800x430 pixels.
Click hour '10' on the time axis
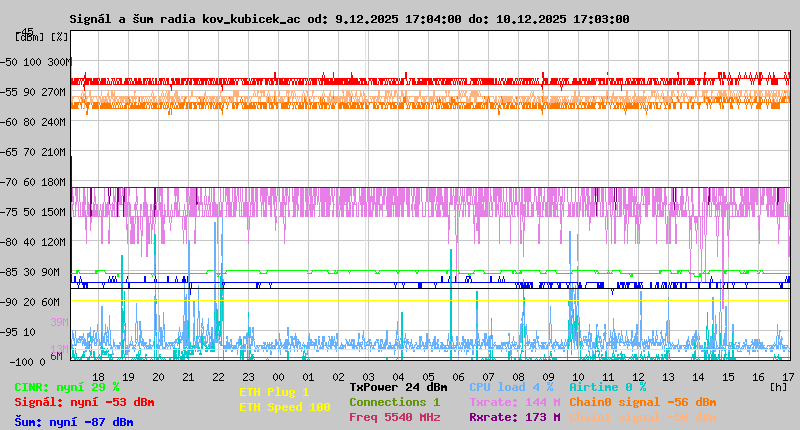[578, 377]
